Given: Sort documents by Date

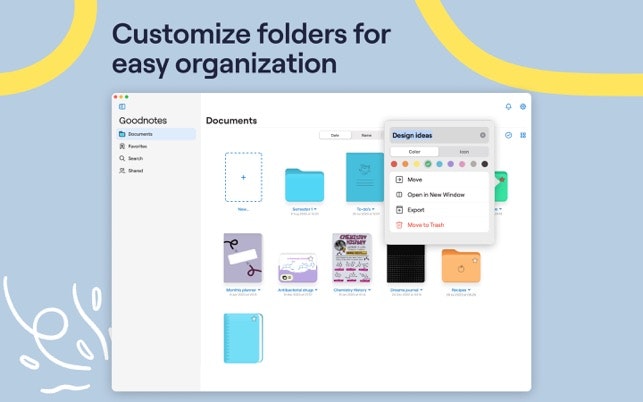Looking at the screenshot, I should 335,135.
